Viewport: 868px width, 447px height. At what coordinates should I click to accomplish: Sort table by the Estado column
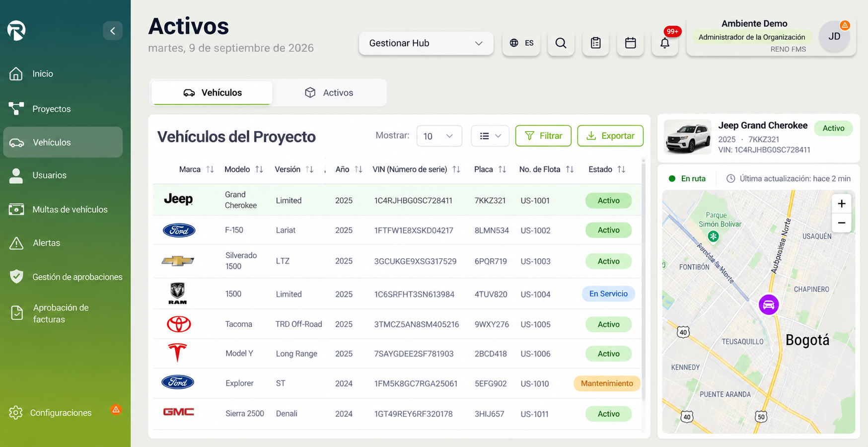[621, 169]
